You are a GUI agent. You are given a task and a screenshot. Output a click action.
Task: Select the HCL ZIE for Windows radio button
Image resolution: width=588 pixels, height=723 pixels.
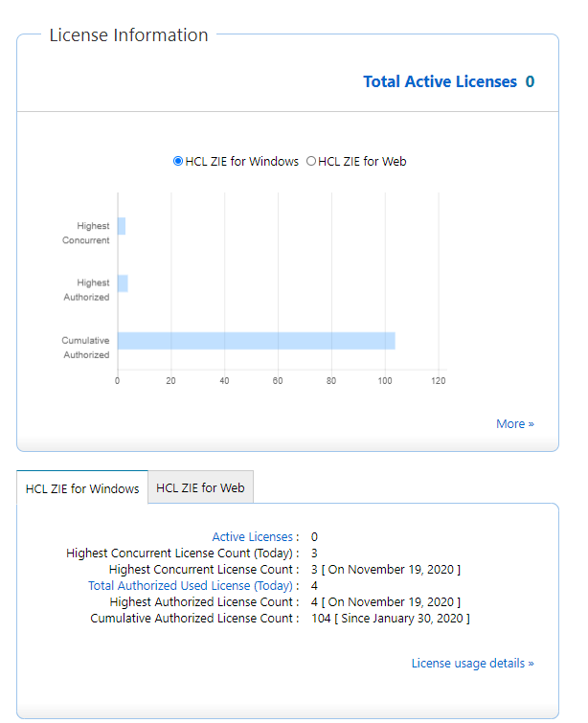click(177, 162)
